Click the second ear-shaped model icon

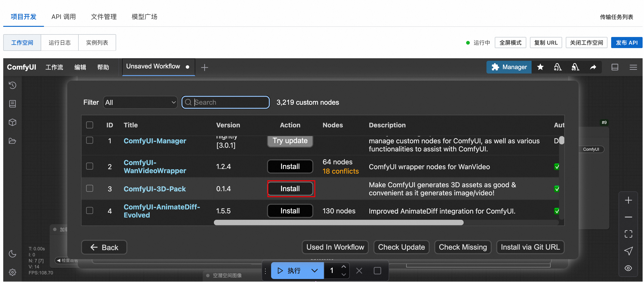(x=575, y=67)
